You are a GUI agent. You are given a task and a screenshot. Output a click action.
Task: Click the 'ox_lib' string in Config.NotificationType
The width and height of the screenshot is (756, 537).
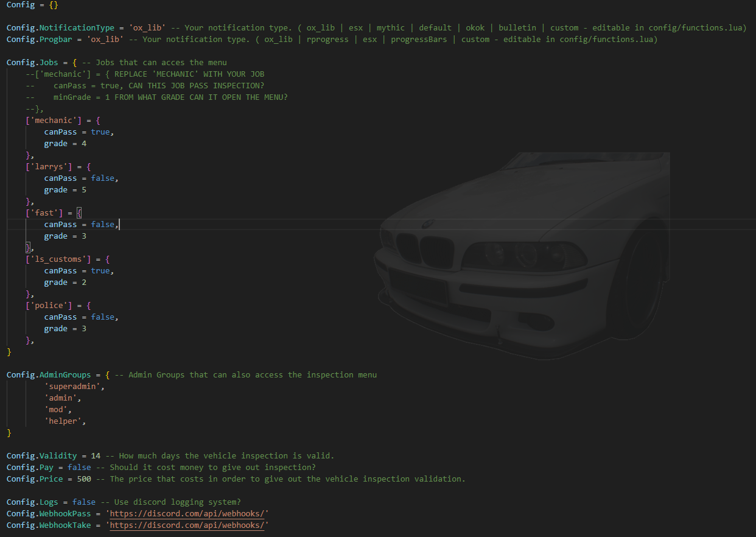coord(147,28)
